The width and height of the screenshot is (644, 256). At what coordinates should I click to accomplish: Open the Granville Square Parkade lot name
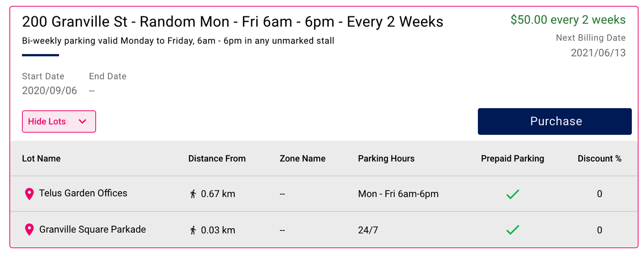[x=93, y=229]
